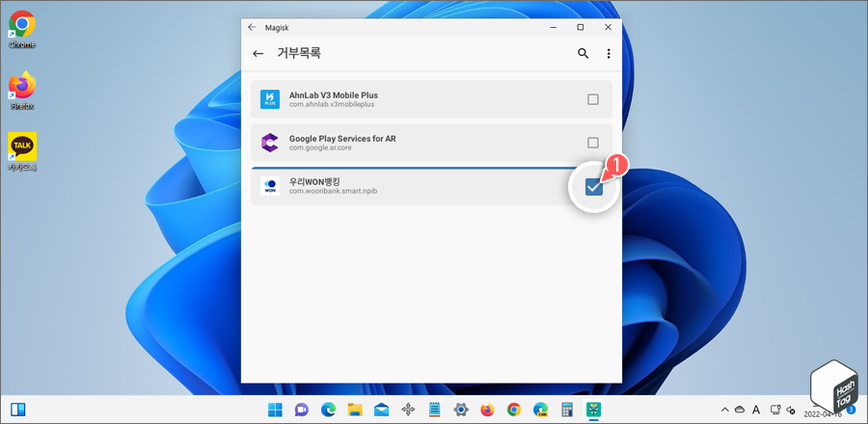Check the AhnLab V3 Mobile Plus checkbox

593,99
